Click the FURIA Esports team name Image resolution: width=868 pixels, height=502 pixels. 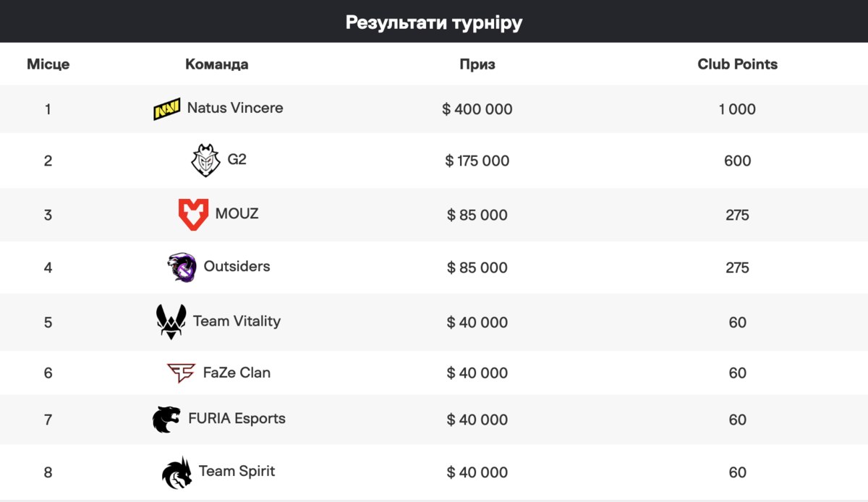click(x=237, y=418)
